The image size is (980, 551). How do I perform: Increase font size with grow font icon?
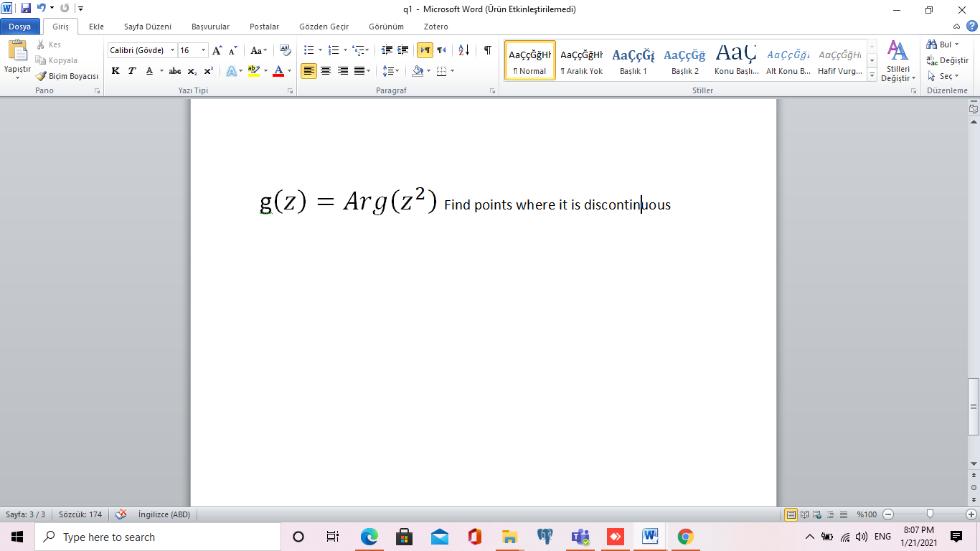[x=217, y=50]
